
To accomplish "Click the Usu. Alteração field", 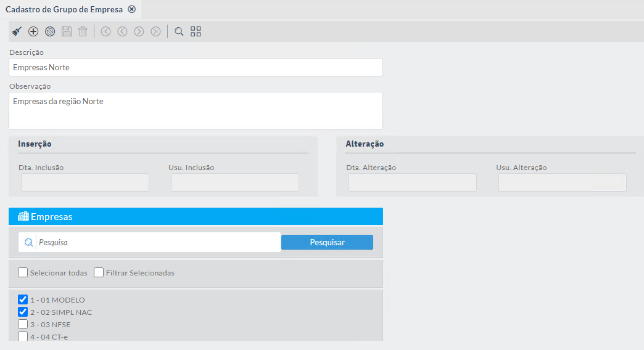I will (x=563, y=182).
